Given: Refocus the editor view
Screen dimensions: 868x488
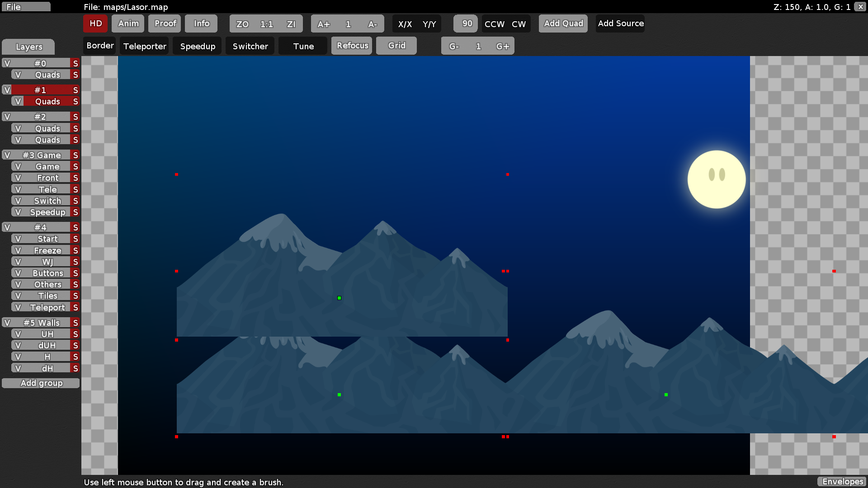Looking at the screenshot, I should click(x=351, y=45).
